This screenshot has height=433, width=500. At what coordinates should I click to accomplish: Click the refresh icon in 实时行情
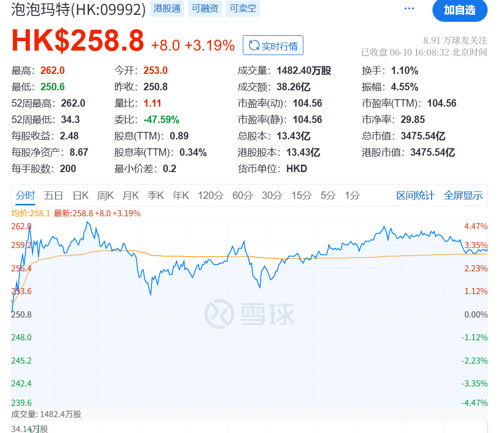(254, 45)
